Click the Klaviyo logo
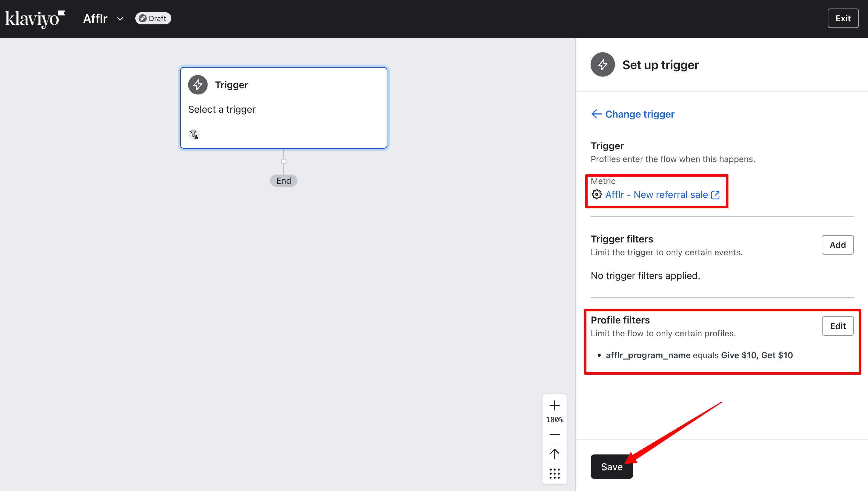The width and height of the screenshot is (868, 491). [x=35, y=19]
